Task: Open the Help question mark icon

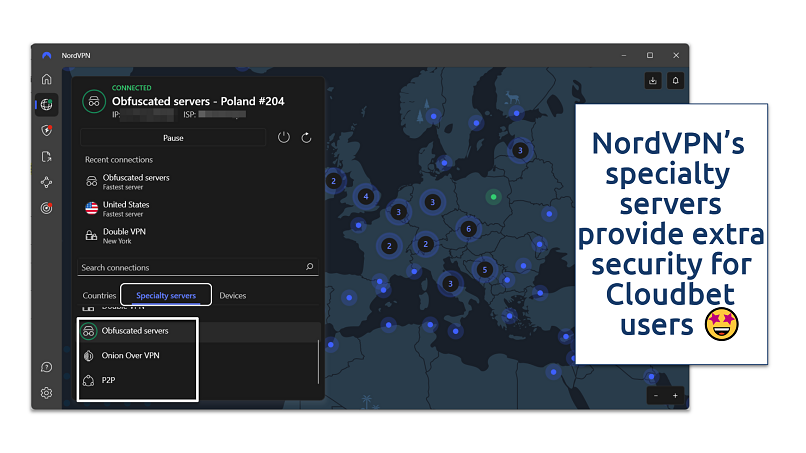Action: point(46,367)
